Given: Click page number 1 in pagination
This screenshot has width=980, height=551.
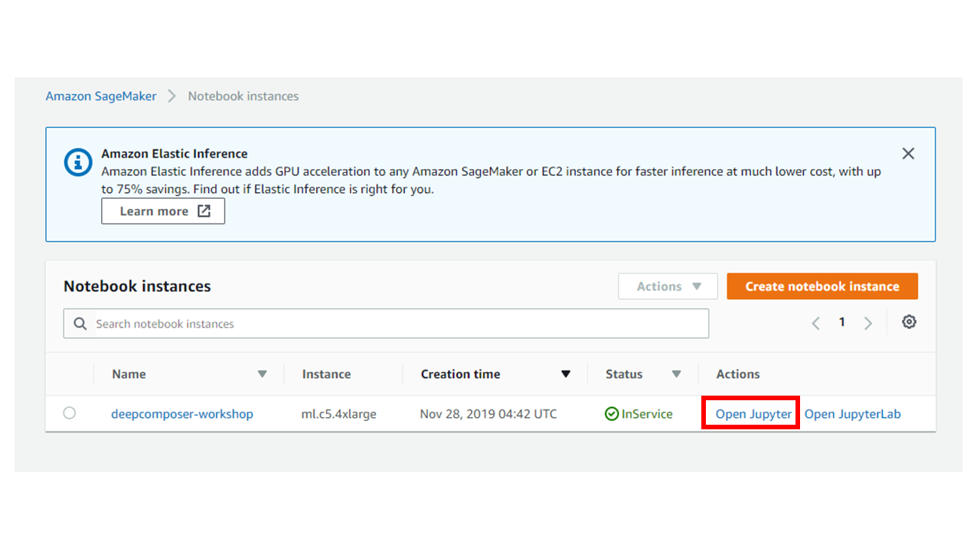Looking at the screenshot, I should point(841,322).
